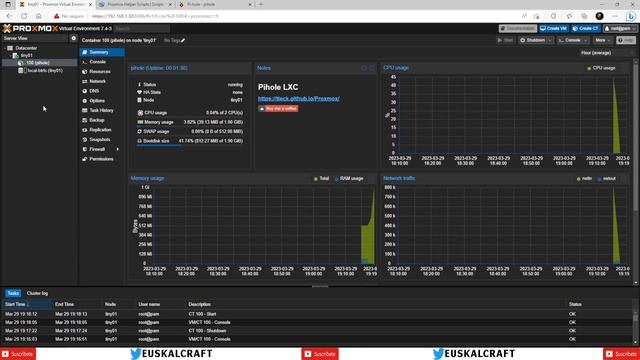Click the Start button
The height and width of the screenshot is (360, 640).
click(x=505, y=40)
